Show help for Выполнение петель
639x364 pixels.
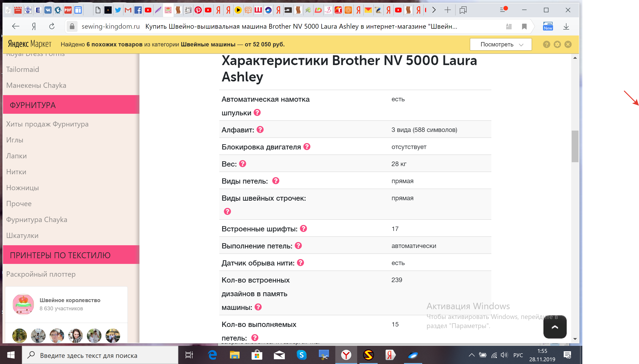coord(298,245)
